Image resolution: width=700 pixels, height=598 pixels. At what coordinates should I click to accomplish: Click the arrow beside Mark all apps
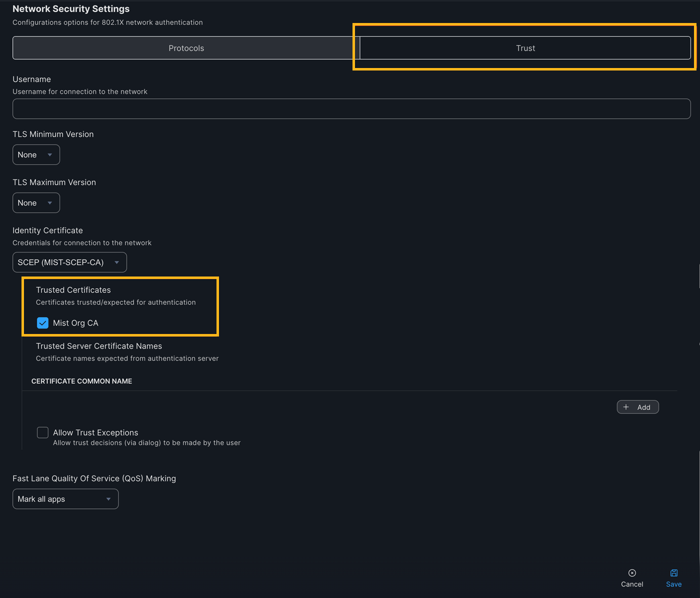[x=108, y=499]
